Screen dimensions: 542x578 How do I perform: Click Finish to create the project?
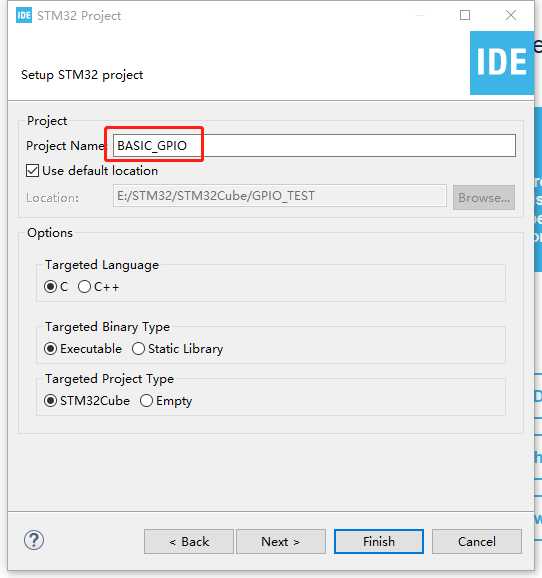379,542
